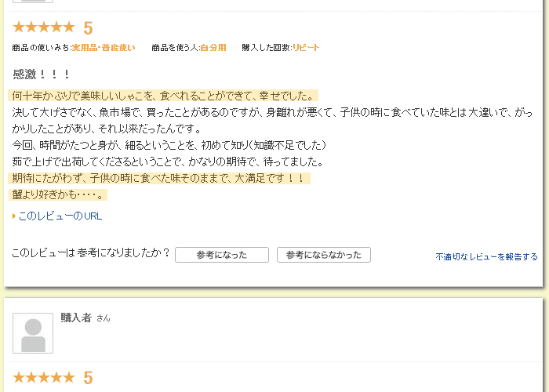
Task: Click the highlighted line starting 期待にたがわず
Action: 159,178
